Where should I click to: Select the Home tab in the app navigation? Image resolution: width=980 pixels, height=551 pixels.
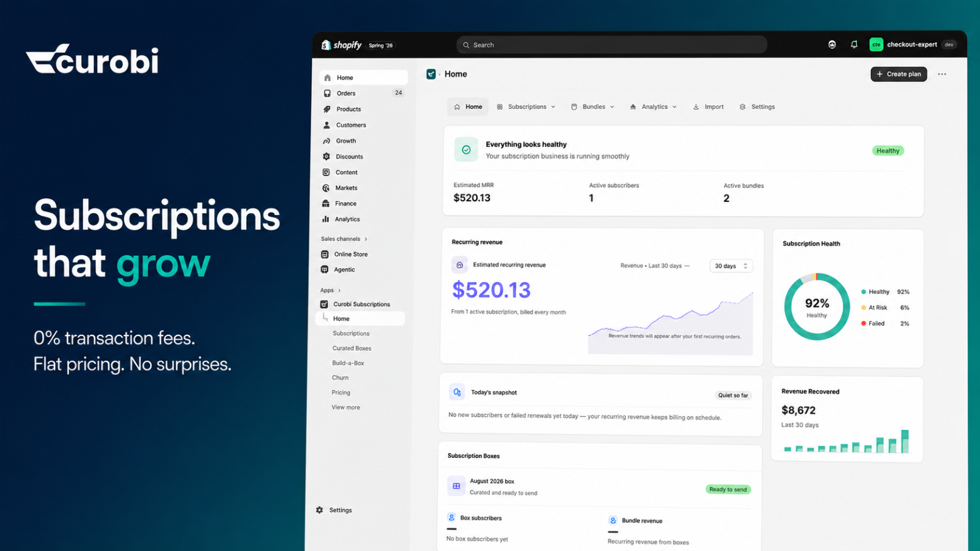click(468, 107)
